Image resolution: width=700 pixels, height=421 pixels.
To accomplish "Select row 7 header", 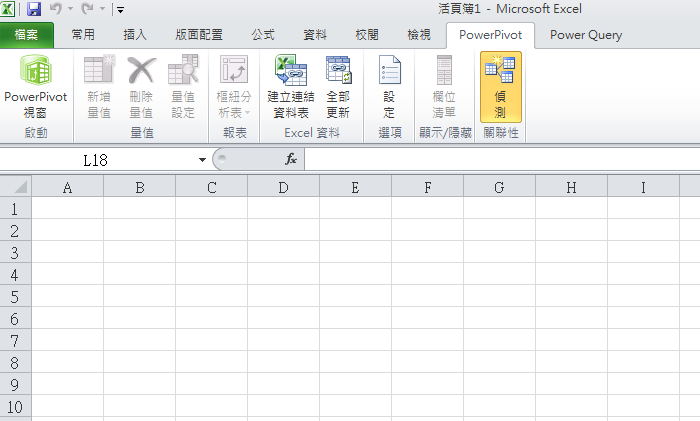I will pos(15,340).
